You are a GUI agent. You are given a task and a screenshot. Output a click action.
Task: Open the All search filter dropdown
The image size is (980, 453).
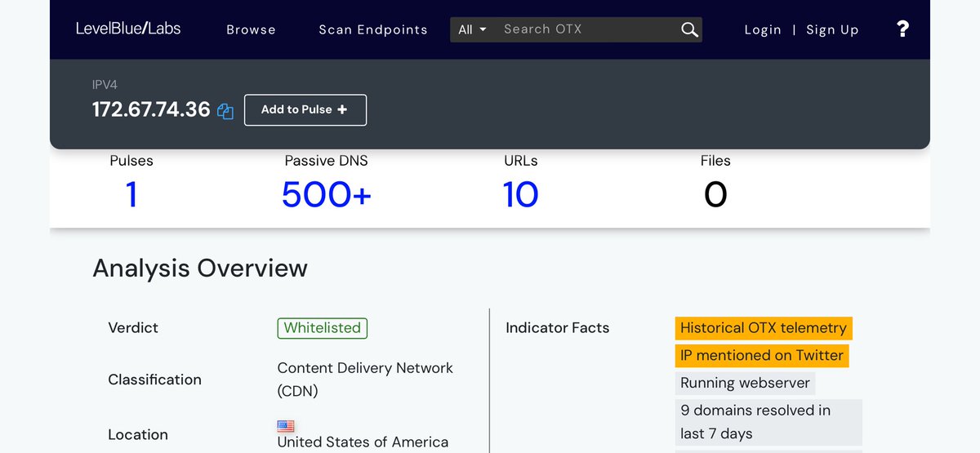click(x=472, y=29)
